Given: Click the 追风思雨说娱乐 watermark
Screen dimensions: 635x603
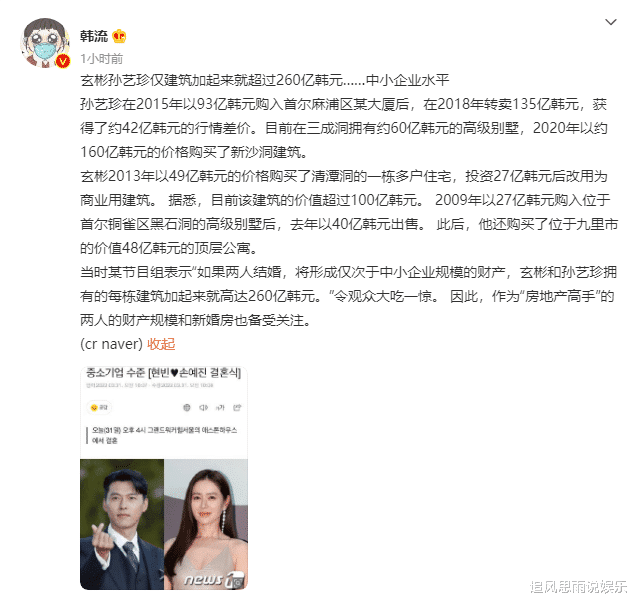Looking at the screenshot, I should (578, 586).
